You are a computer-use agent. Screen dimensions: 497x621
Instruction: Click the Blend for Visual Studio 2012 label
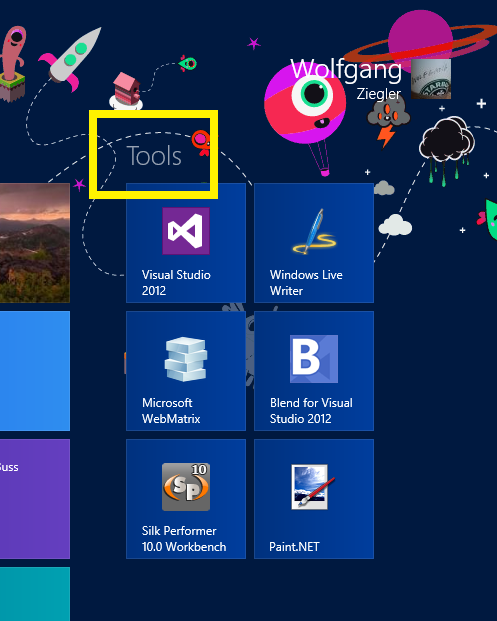coord(311,411)
